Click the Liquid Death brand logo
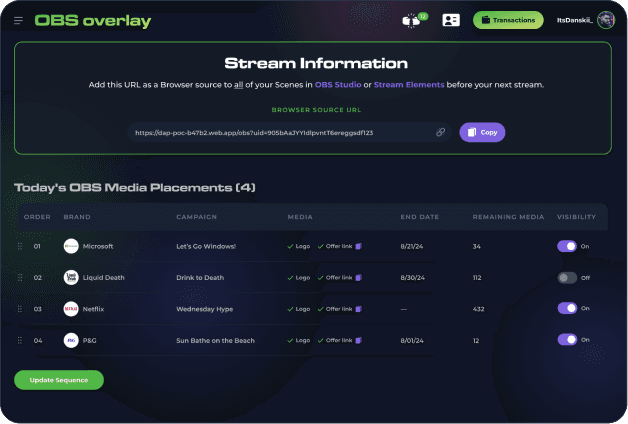 click(71, 277)
